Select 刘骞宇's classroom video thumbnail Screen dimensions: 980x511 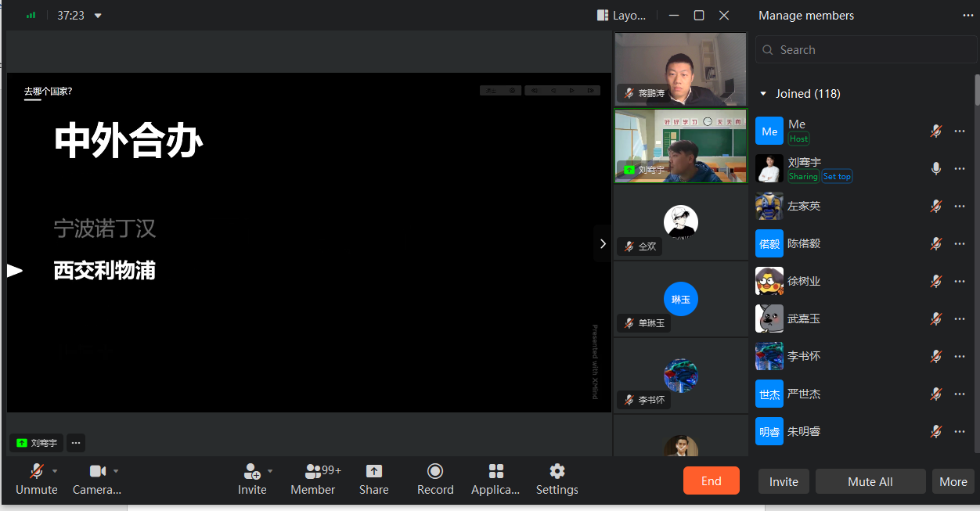point(681,146)
